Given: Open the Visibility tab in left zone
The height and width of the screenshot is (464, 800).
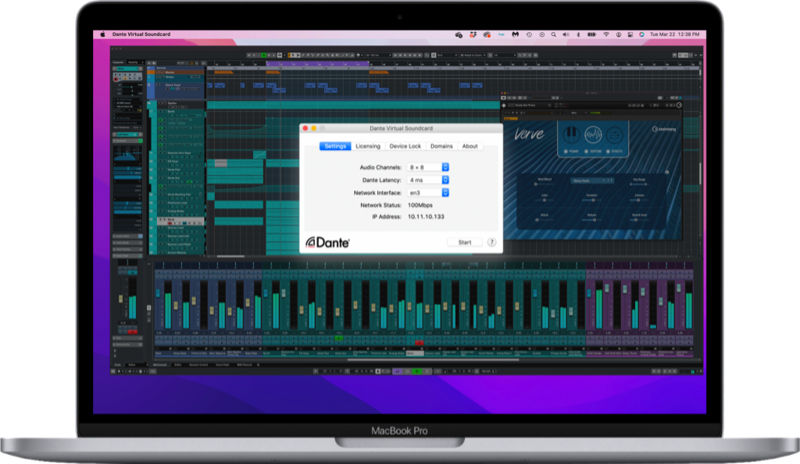Looking at the screenshot, I should tap(134, 62).
